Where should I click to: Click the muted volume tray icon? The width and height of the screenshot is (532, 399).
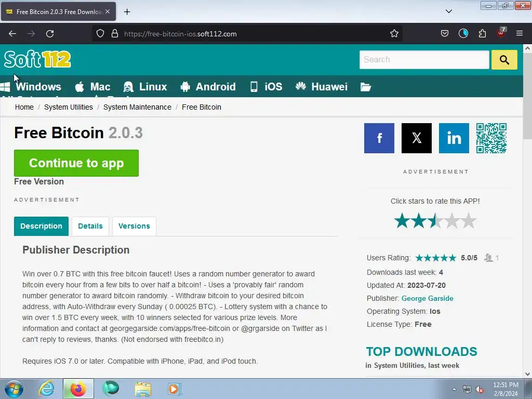click(x=479, y=390)
